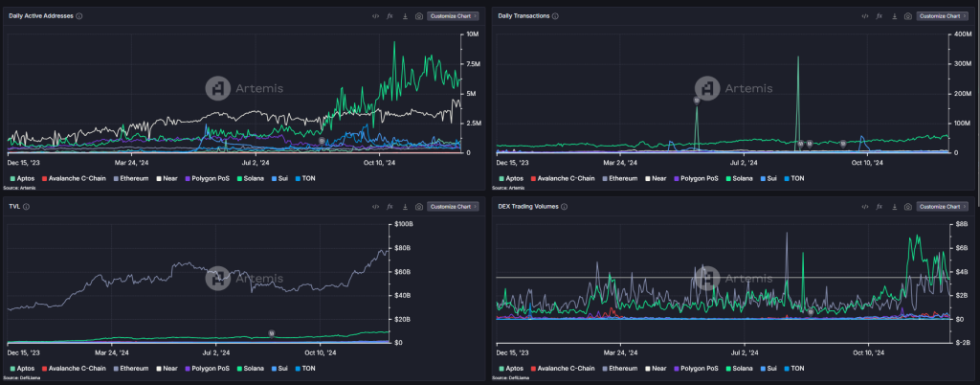This screenshot has height=385, width=980.
Task: Click 'Mar 24, '24' axis label on Daily Active Addresses
Action: (133, 163)
